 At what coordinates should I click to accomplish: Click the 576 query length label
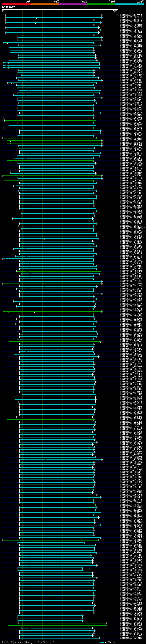[115, 11]
